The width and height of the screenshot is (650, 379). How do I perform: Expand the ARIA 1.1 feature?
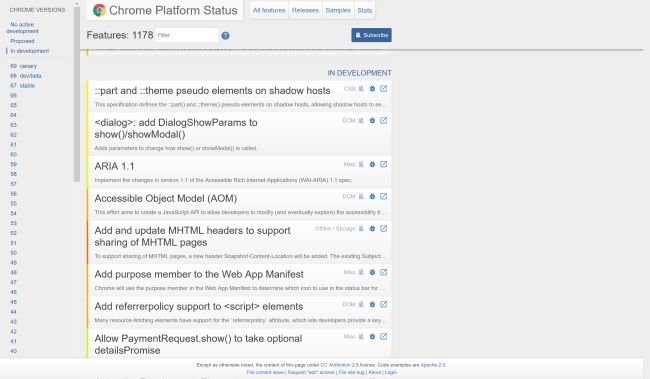click(114, 166)
